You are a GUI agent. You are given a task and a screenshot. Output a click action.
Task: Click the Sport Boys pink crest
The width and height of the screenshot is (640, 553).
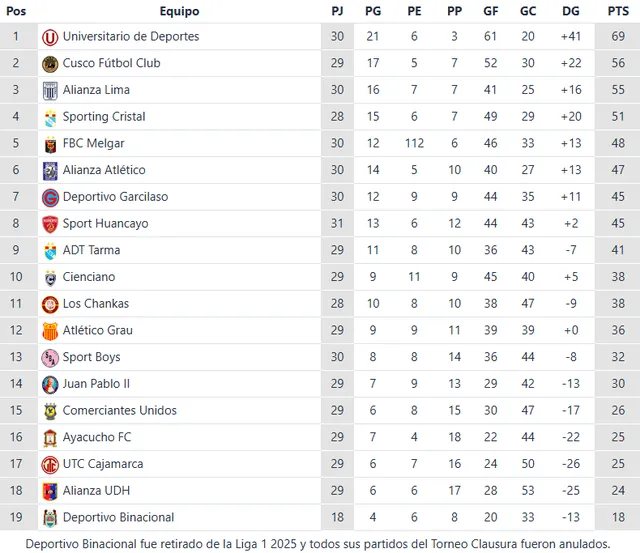(50, 358)
